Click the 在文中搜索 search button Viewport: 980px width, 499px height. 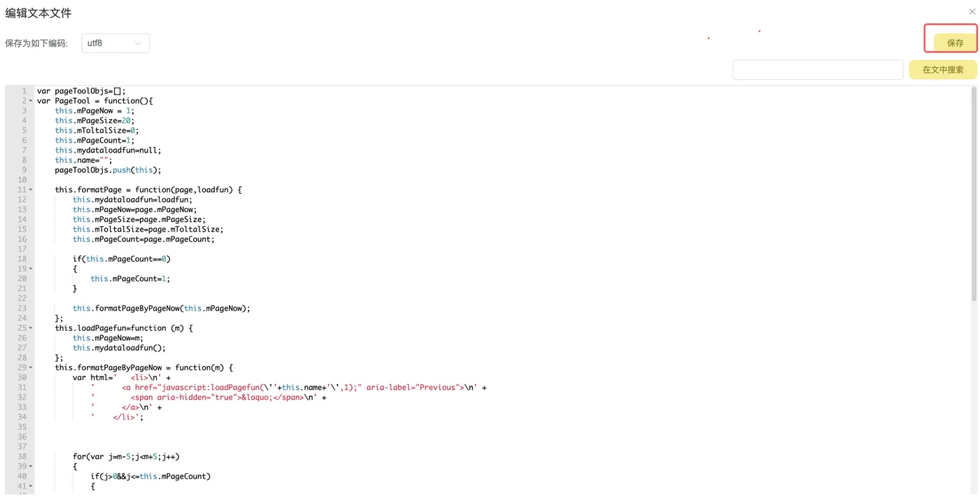[943, 70]
